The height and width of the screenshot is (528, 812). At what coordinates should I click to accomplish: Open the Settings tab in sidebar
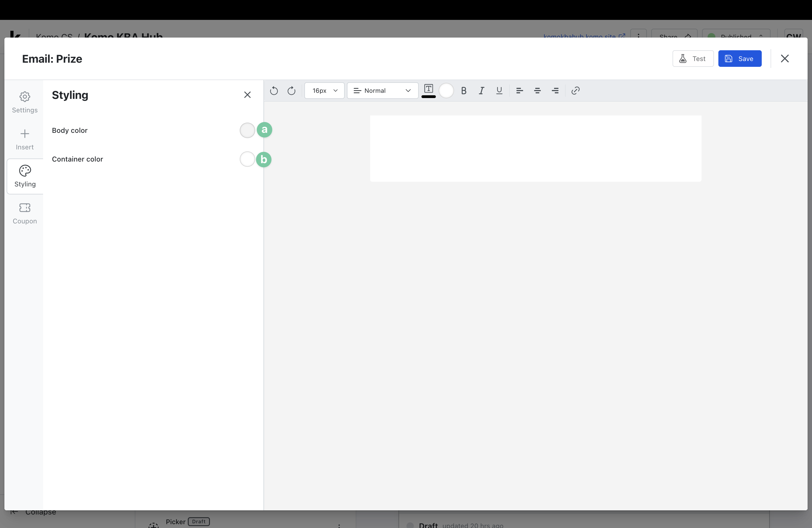click(25, 102)
